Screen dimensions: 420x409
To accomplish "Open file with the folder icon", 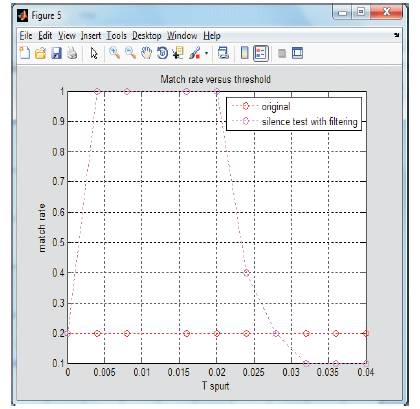I will [41, 53].
